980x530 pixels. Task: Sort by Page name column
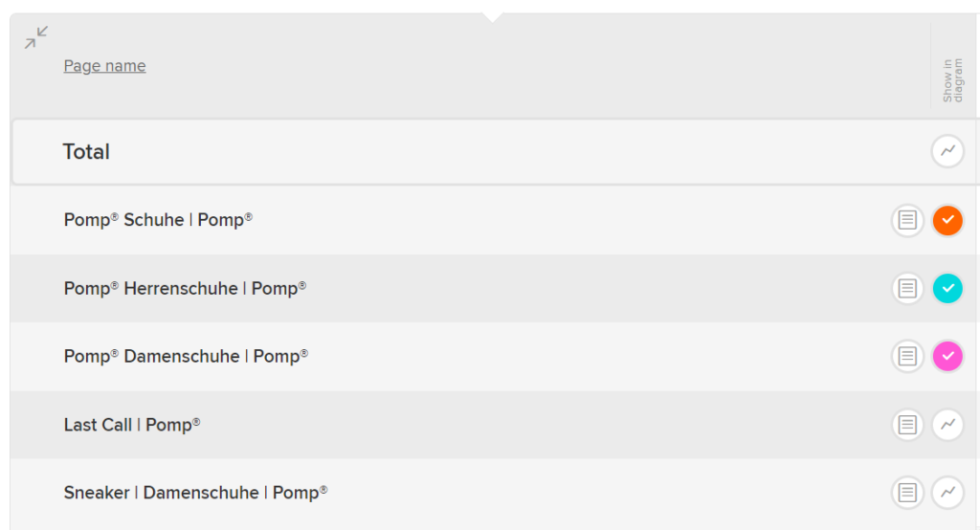coord(104,66)
